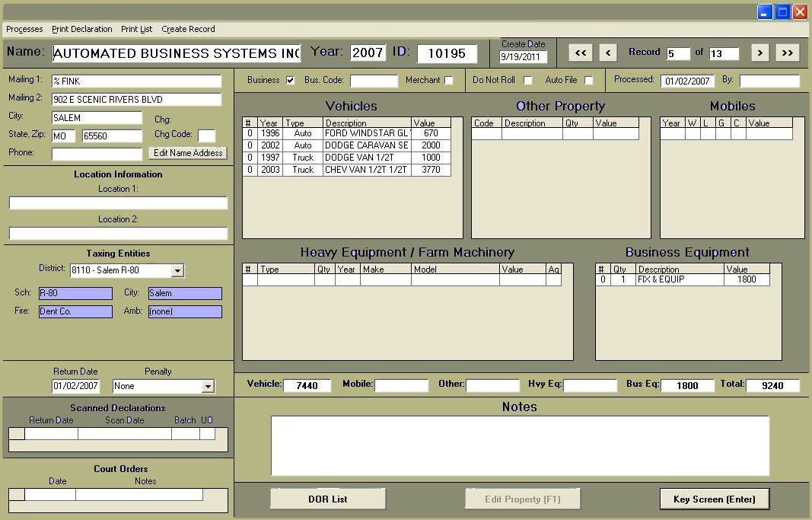The height and width of the screenshot is (520, 812).
Task: Toggle the Business checkbox
Action: (x=290, y=81)
